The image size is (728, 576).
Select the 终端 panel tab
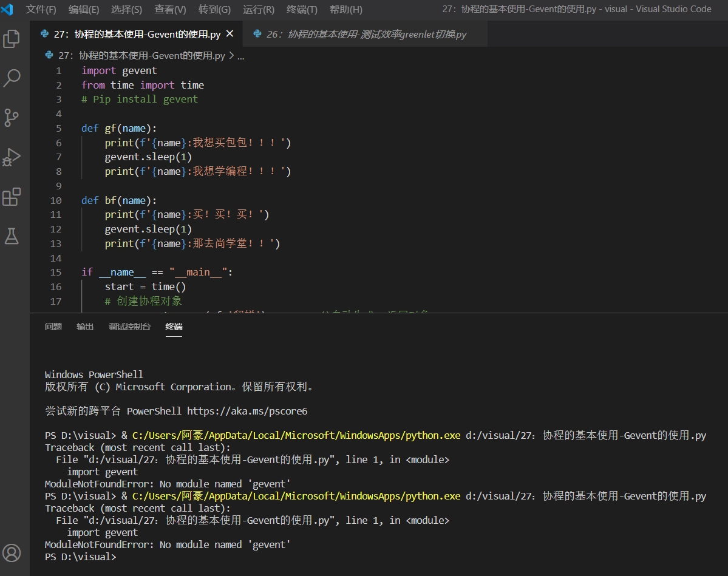(x=174, y=327)
